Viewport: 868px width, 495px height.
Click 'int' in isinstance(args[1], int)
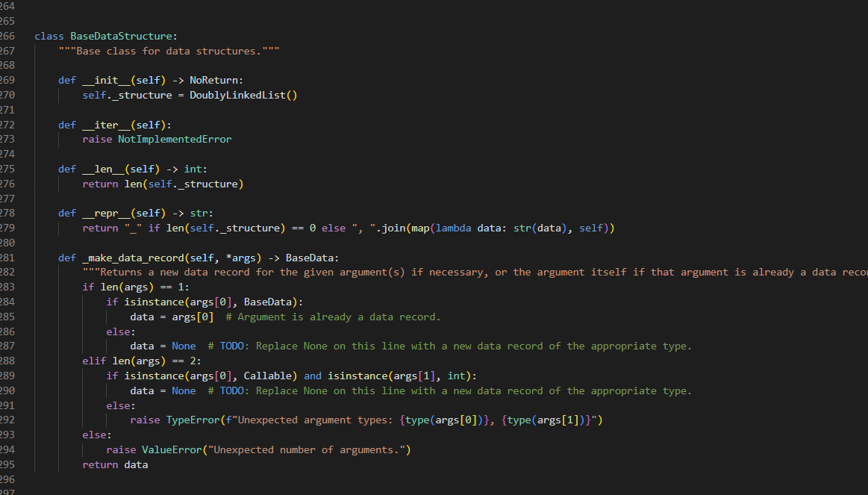456,376
